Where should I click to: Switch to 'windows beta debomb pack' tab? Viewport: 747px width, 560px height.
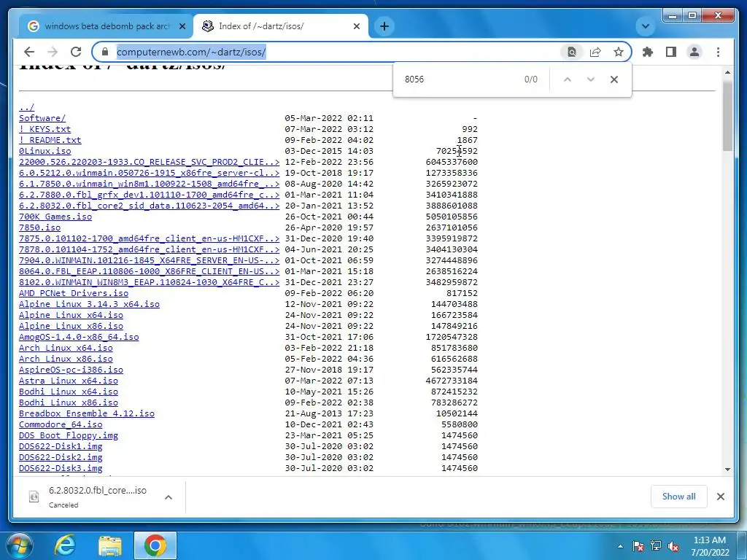pos(107,26)
